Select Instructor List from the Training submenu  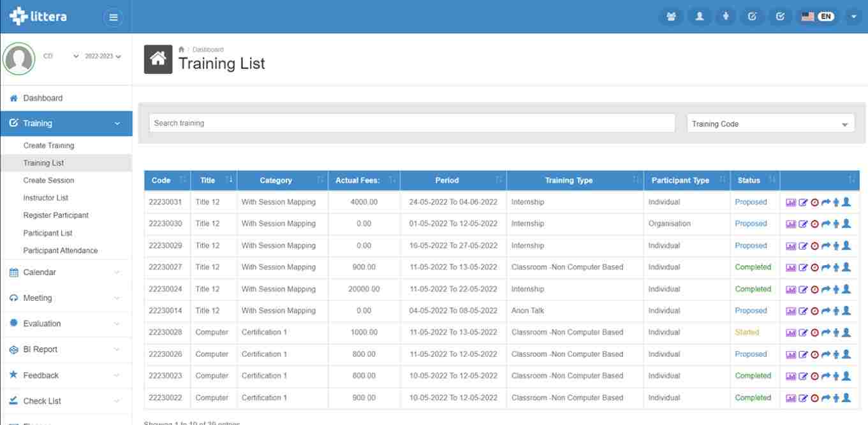pyautogui.click(x=46, y=198)
